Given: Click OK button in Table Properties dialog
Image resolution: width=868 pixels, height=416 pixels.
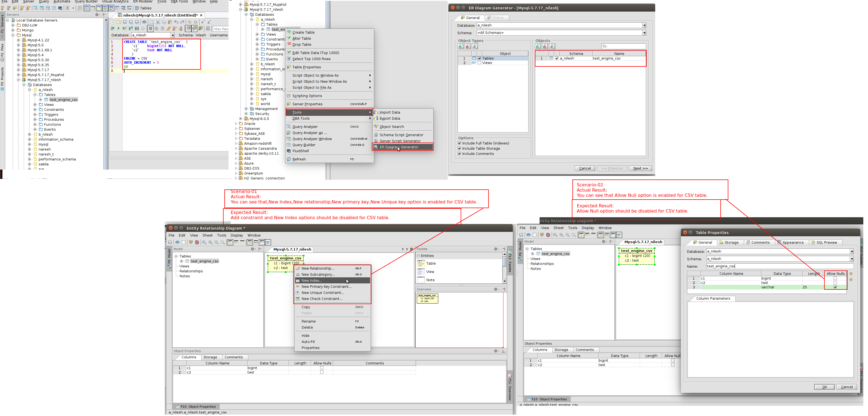Looking at the screenshot, I should point(825,387).
